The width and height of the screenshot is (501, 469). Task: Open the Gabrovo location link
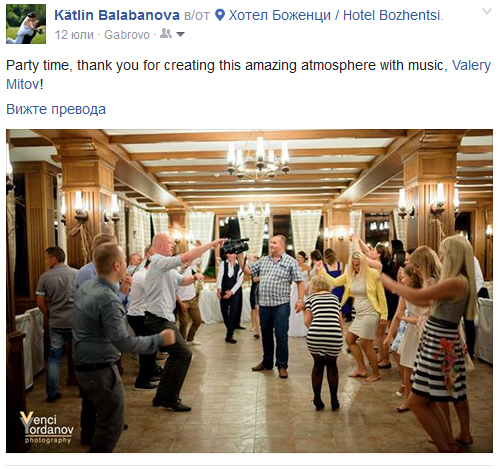(x=127, y=35)
